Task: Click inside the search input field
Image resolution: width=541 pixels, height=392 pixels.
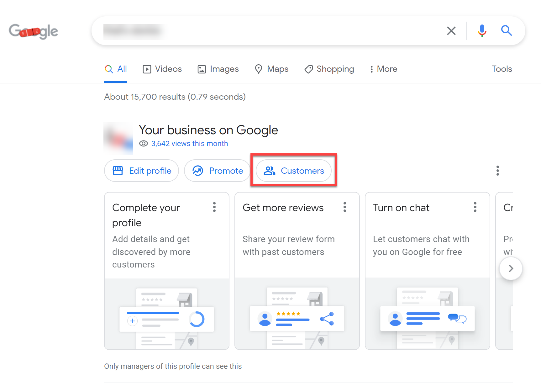Action: tap(251, 31)
